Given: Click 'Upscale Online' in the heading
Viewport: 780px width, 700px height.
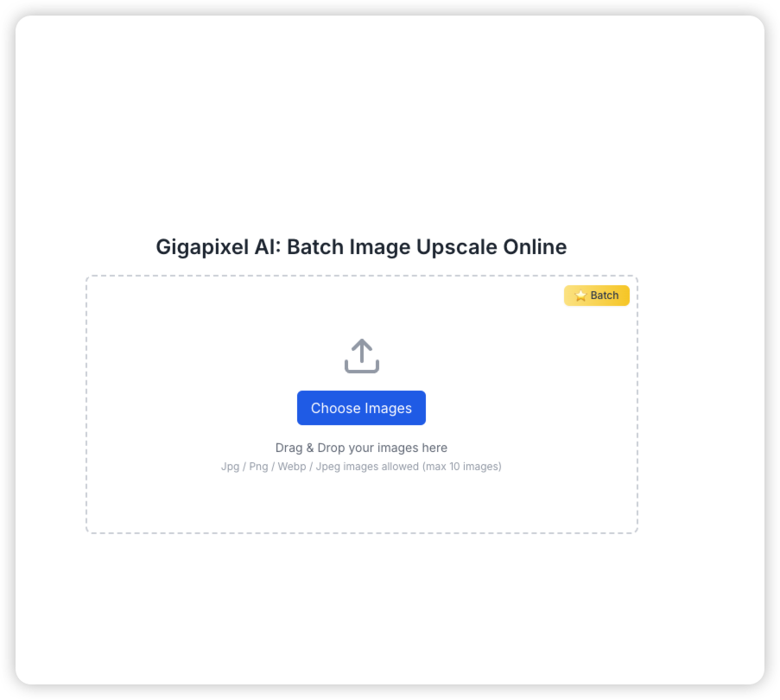Looking at the screenshot, I should tap(491, 247).
